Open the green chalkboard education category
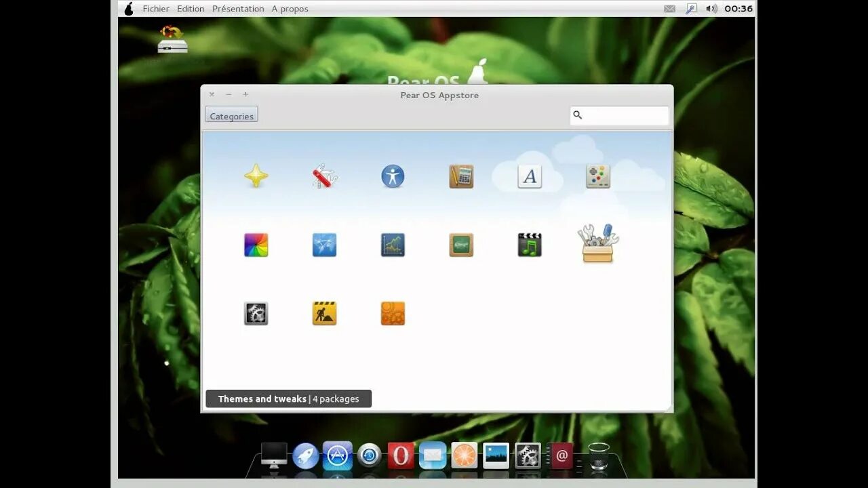 pos(461,245)
